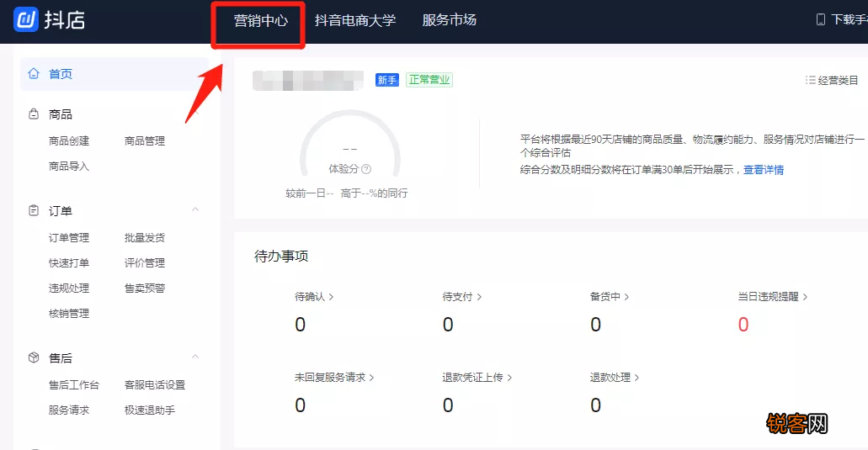Click the home icon beside 首页
The width and height of the screenshot is (868, 450).
[x=34, y=73]
